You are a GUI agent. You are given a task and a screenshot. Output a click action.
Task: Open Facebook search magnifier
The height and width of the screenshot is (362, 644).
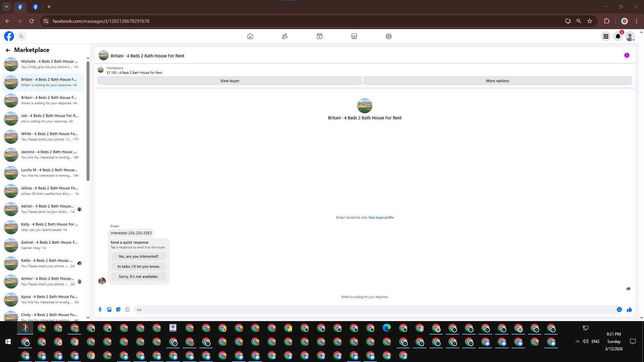[21, 36]
